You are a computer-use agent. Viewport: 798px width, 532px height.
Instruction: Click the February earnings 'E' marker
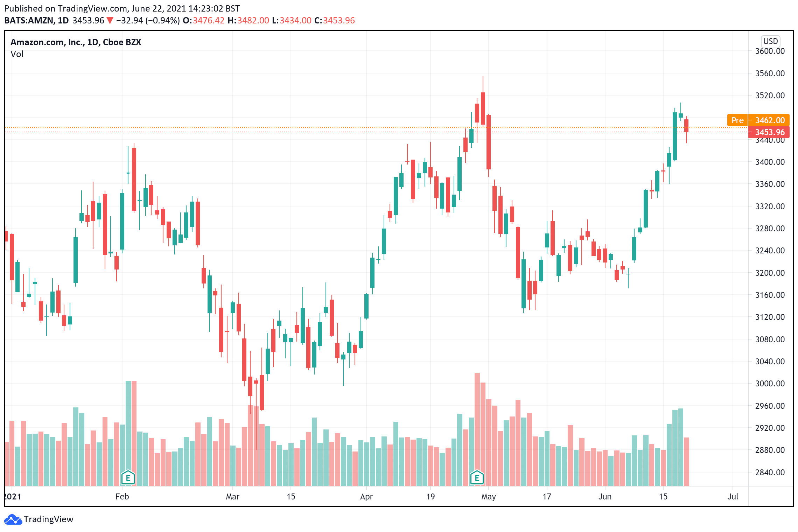128,477
